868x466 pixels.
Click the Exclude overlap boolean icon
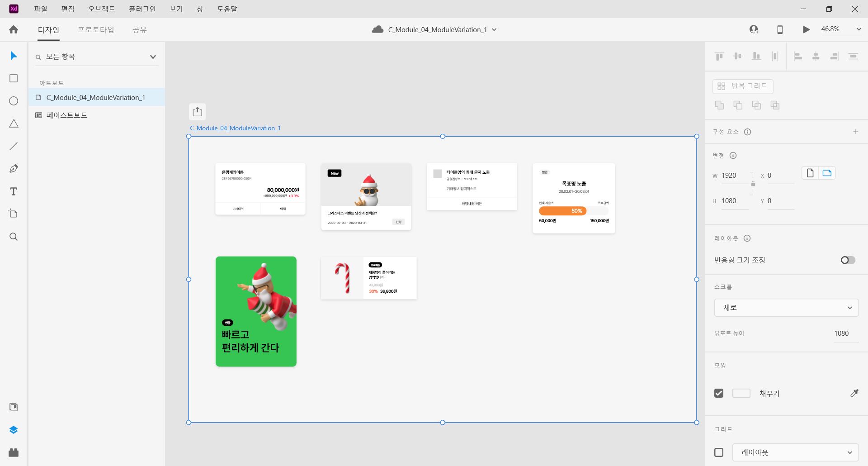click(x=775, y=105)
